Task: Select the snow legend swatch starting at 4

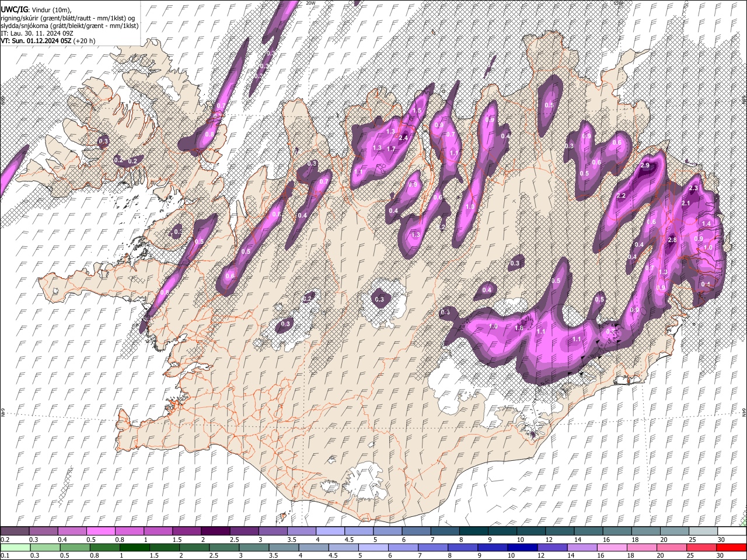Action: click(329, 531)
